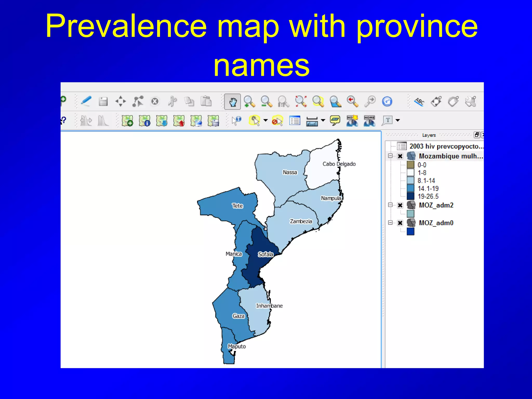Screen dimensions: 532x399
Task: Click map layer icon with blue info badge
Action: (145, 121)
